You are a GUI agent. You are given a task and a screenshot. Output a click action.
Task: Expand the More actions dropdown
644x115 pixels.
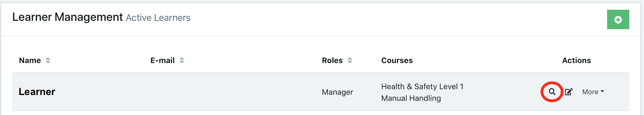coord(593,92)
